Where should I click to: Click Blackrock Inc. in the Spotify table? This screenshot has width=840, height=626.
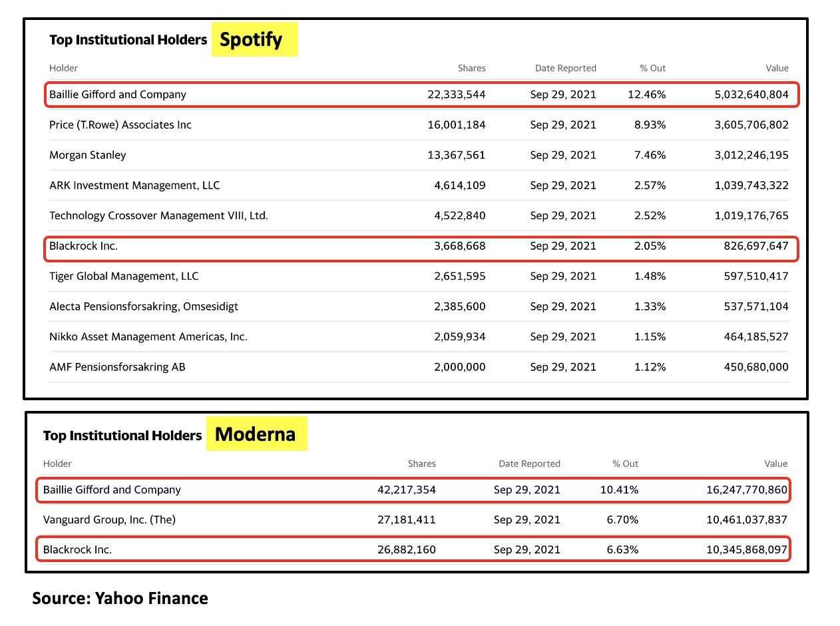(83, 246)
